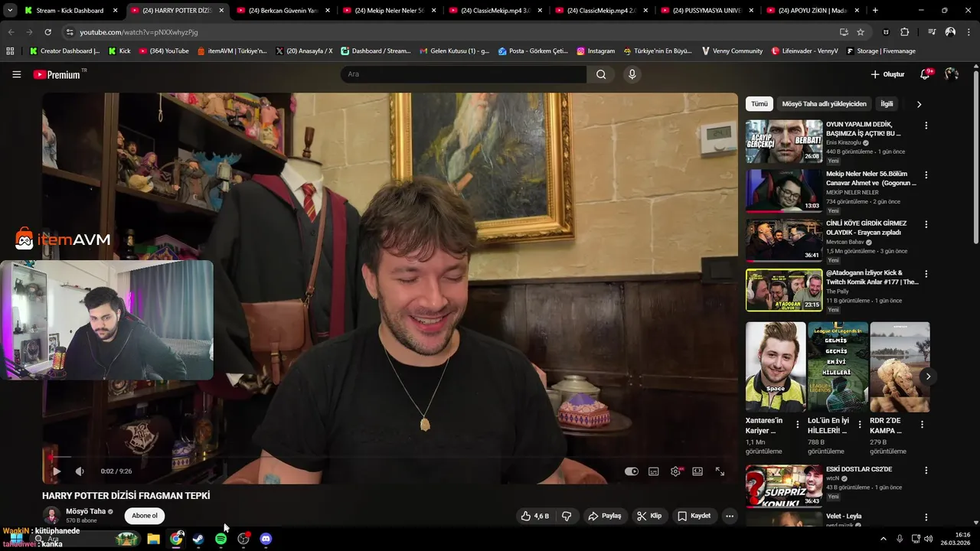Open options for Mekip Neler Neler 56.Bölüm
Viewport: 980px width, 551px height.
tap(926, 174)
